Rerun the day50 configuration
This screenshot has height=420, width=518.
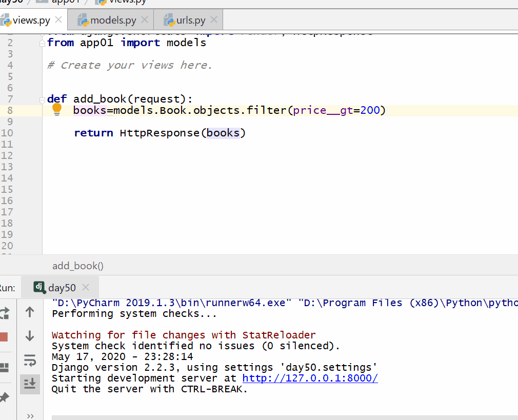click(4, 312)
